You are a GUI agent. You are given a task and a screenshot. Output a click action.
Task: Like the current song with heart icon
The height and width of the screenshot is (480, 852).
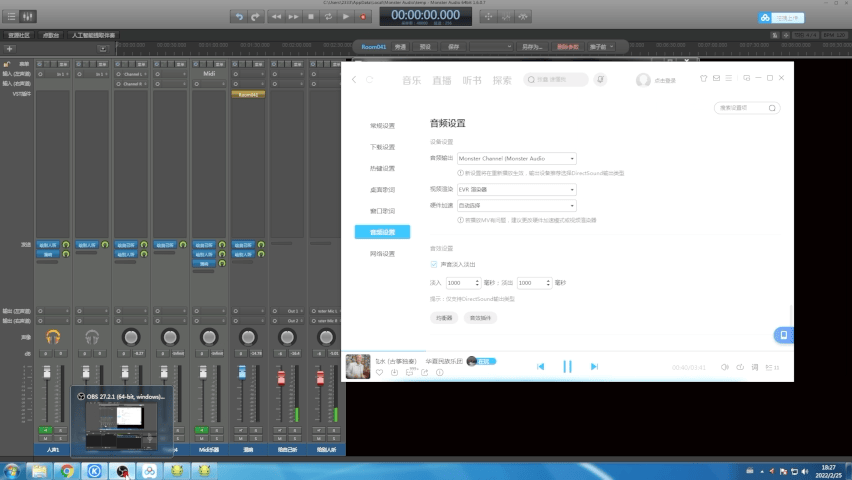[x=379, y=372]
